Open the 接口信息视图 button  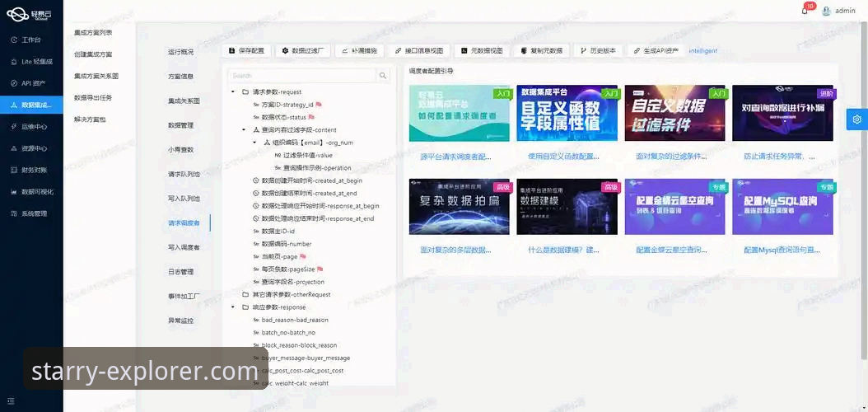[x=418, y=50]
